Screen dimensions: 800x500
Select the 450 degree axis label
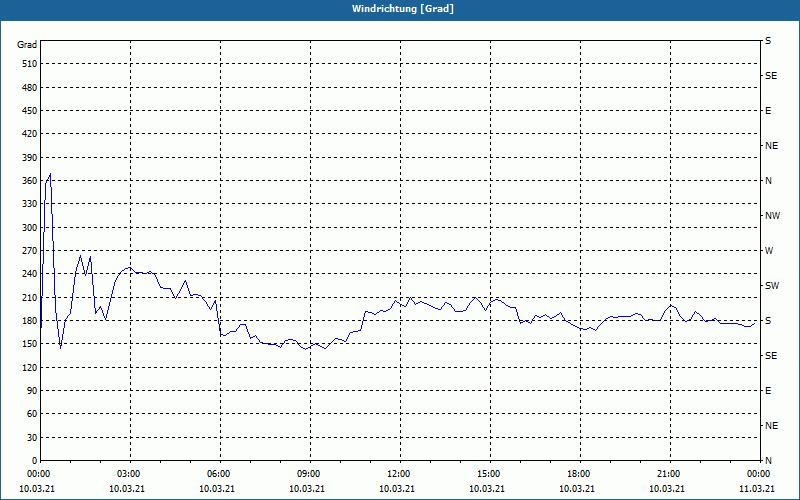pos(30,111)
